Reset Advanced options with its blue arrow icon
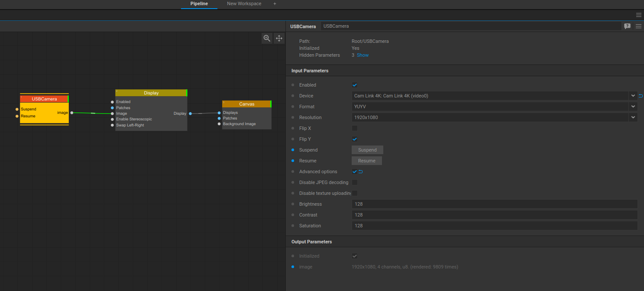Screen dimensions: 644x291 click(360, 171)
